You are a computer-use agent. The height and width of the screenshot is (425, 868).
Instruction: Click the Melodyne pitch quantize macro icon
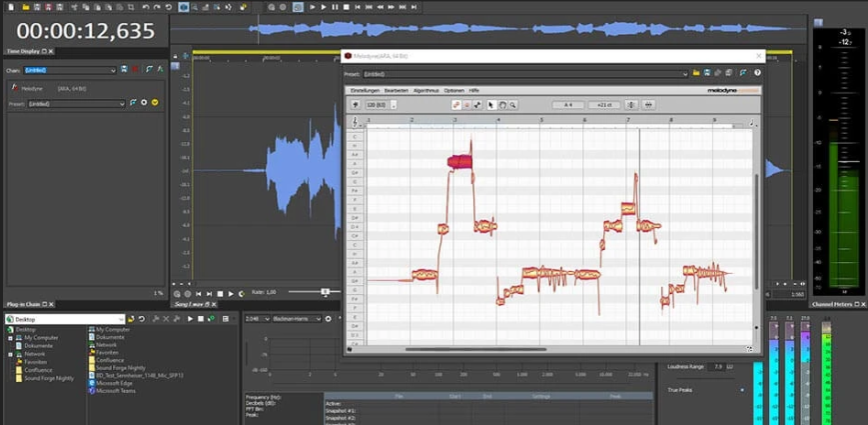[x=631, y=105]
